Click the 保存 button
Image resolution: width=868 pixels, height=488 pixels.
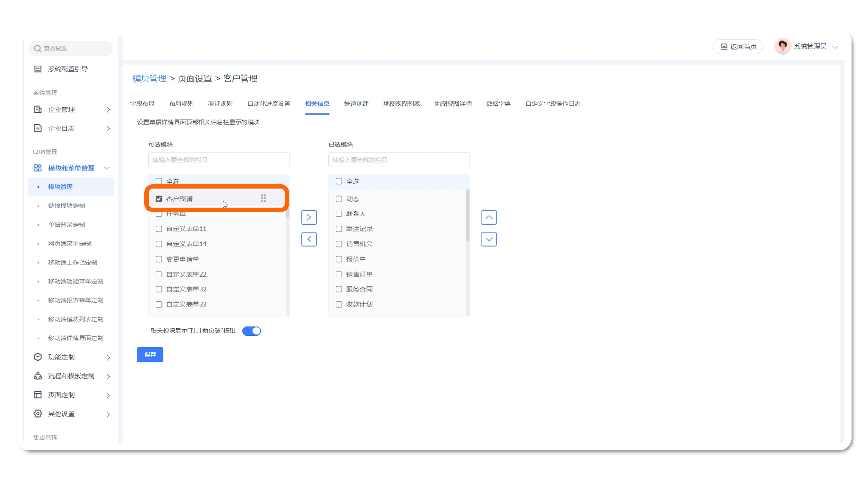click(x=150, y=355)
